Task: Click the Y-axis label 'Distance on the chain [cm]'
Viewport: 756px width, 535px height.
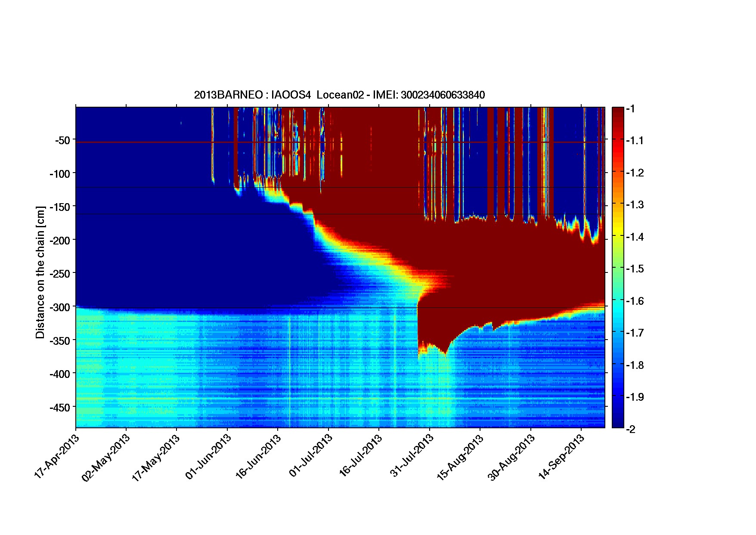Action: pyautogui.click(x=40, y=272)
